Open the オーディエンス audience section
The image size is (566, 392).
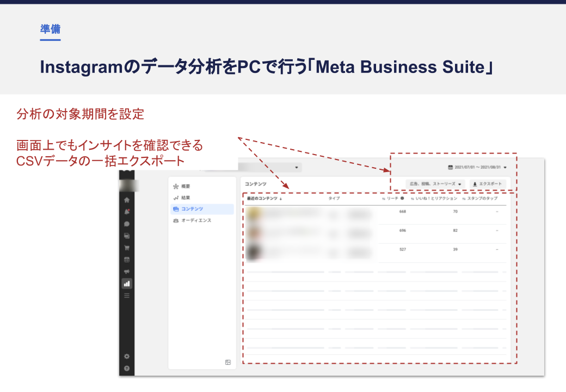202,220
